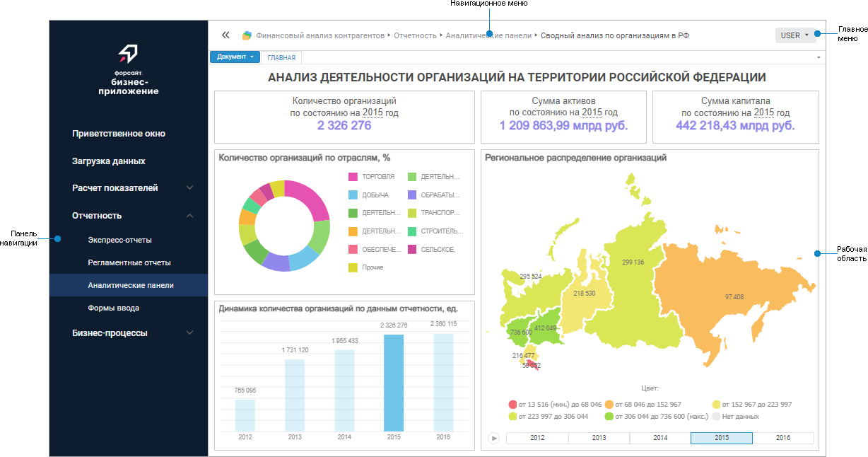868x457 pixels.
Task: Switch to the ГЛАВНАЯ tab
Action: coord(281,57)
